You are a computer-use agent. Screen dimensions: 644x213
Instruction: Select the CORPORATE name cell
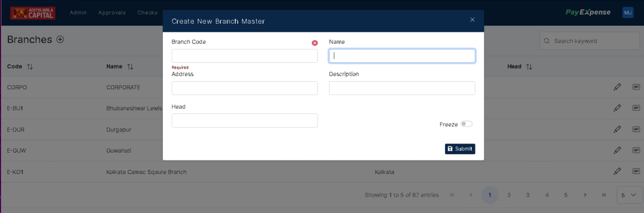123,87
